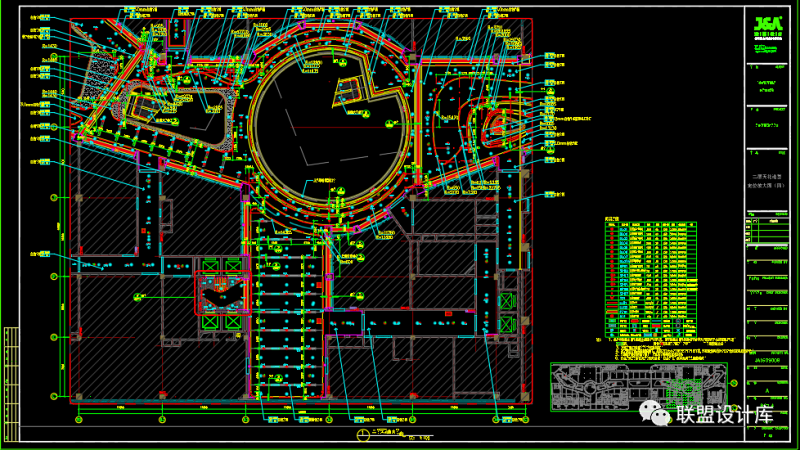Image resolution: width=800 pixels, height=450 pixels.
Task: Select the lower red-crossed elevator shaft symbol
Action: (210, 322)
